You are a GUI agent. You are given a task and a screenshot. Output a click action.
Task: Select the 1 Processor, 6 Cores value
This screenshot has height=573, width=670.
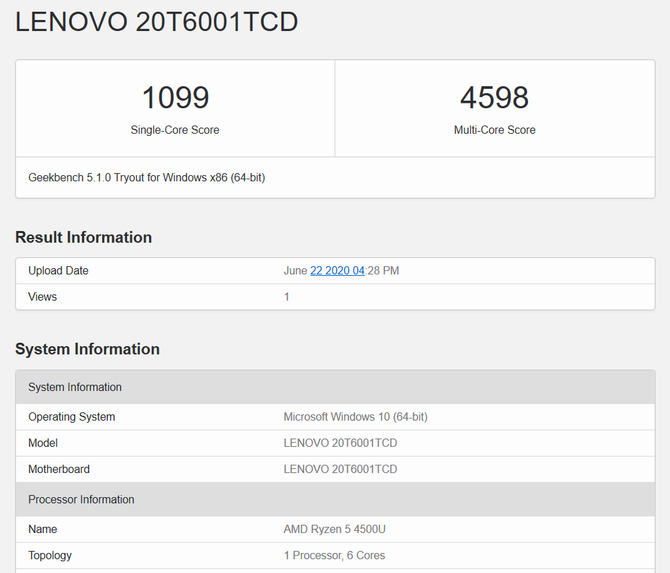pyautogui.click(x=334, y=555)
